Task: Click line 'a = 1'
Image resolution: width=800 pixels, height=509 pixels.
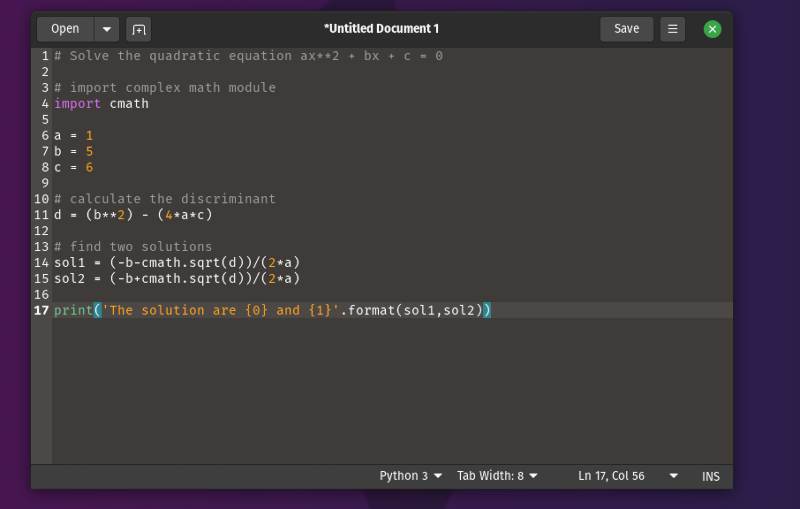Action: (x=73, y=136)
